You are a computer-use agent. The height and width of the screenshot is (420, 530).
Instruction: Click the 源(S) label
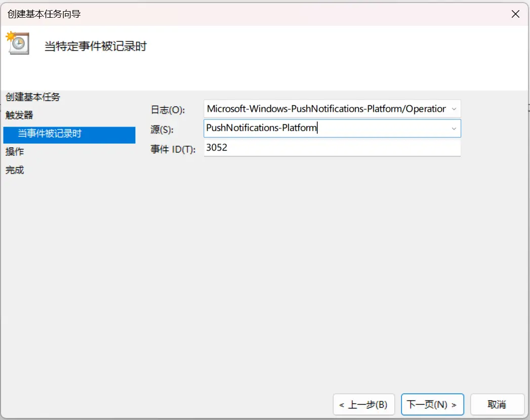161,130
